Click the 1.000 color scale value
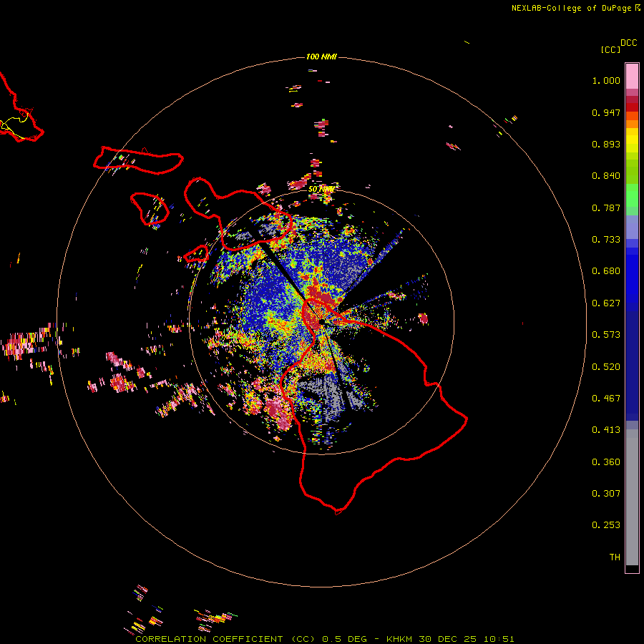644x644 pixels. 606,81
